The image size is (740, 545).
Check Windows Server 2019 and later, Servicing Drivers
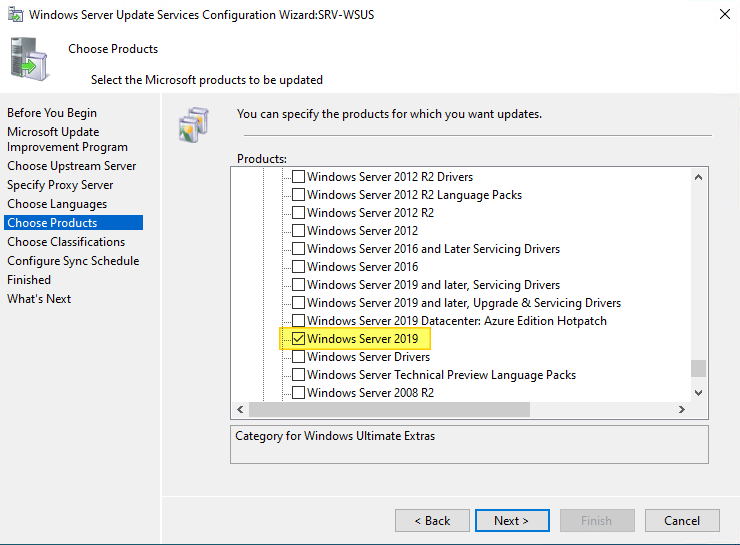[298, 285]
